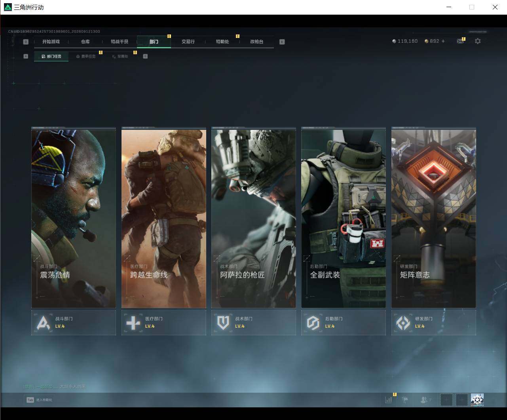Click the second empty squad slot plus
Image resolution: width=507 pixels, height=420 pixels.
462,400
